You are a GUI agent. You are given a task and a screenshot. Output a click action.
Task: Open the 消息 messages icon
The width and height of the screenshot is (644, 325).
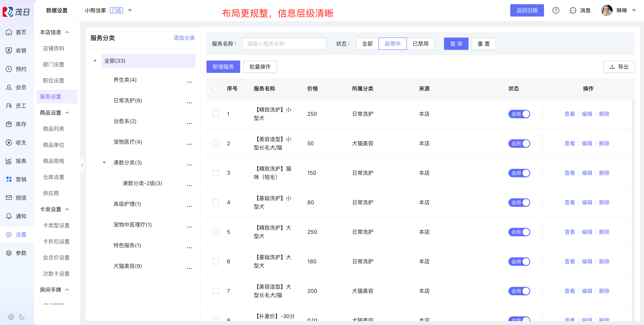coord(573,11)
